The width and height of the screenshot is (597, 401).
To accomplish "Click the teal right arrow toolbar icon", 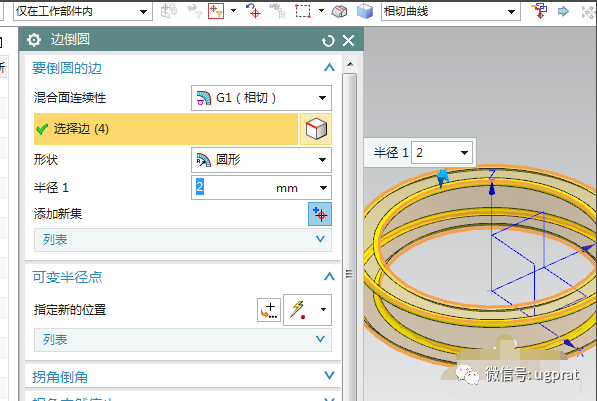I will click(563, 11).
